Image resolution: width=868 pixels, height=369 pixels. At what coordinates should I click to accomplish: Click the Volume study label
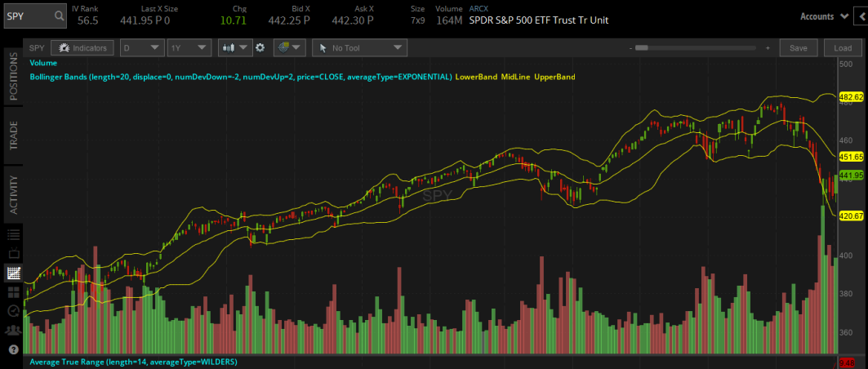tap(43, 63)
